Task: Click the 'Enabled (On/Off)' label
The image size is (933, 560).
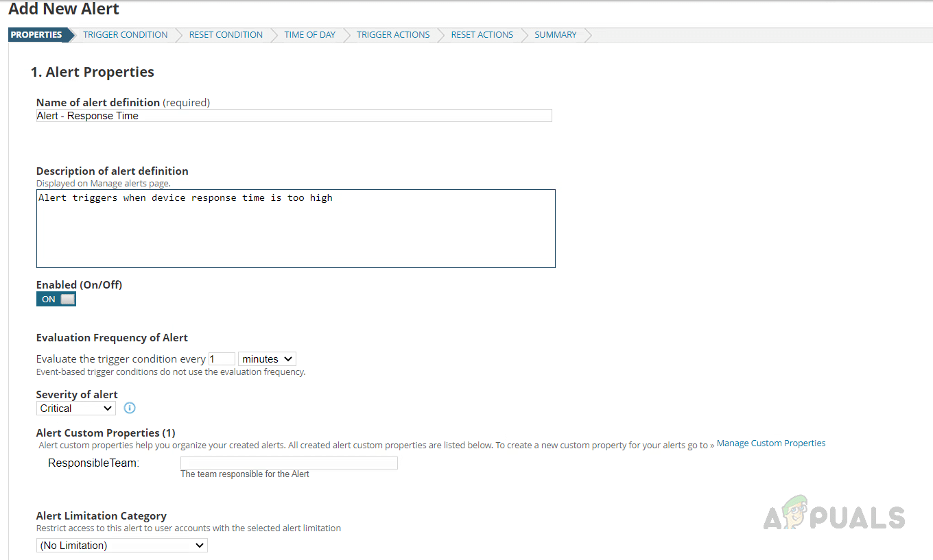Action: 79,284
